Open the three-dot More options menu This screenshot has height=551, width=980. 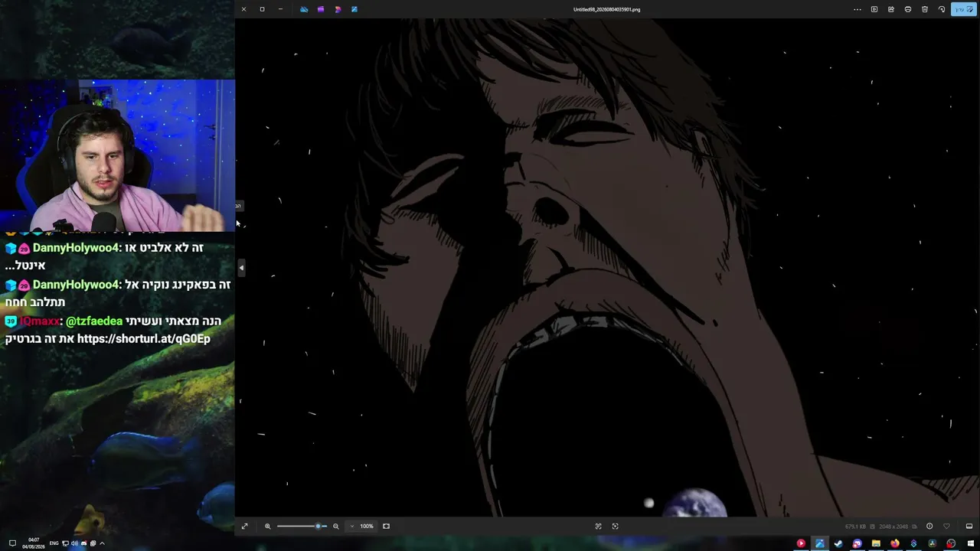857,9
